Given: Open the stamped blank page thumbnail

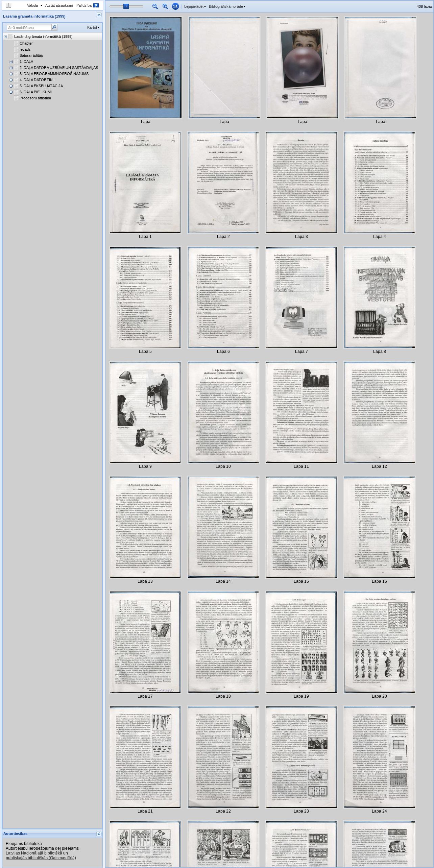Looking at the screenshot, I should pyautogui.click(x=380, y=68).
